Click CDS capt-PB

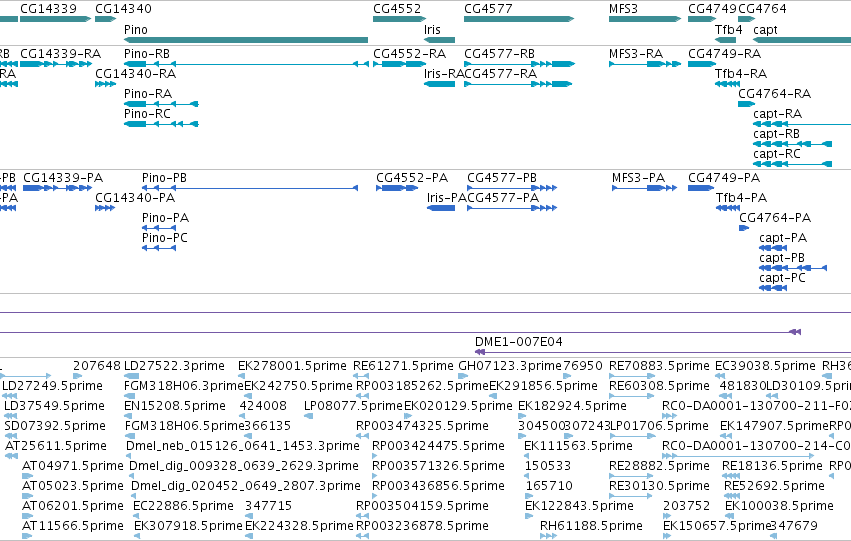click(793, 268)
